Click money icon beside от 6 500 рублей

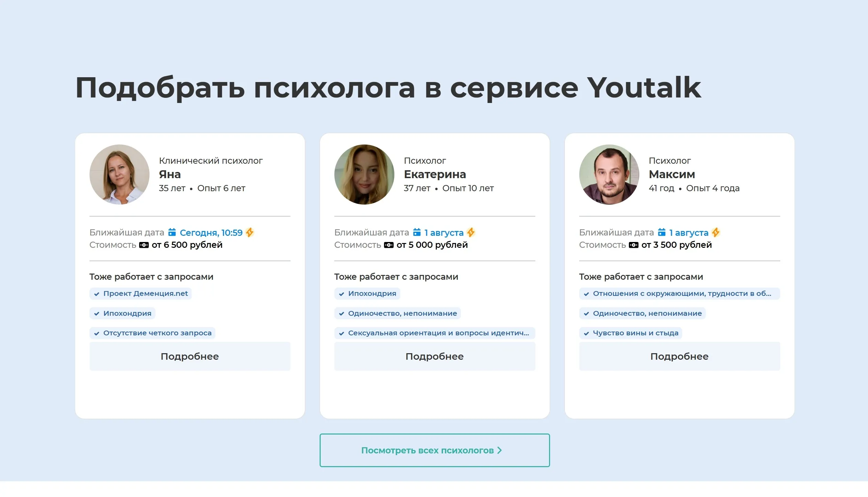click(144, 245)
